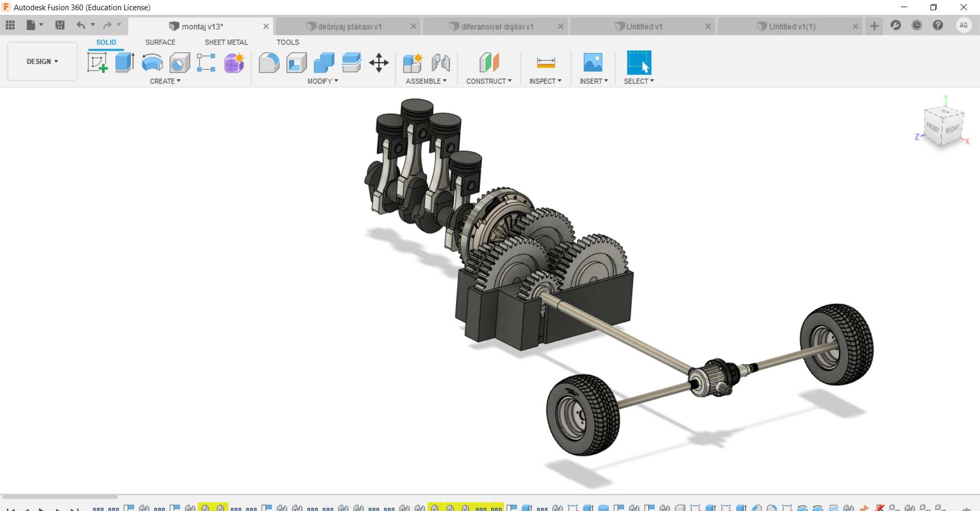
Task: Close the debriyaj plakası v1 tab
Action: pos(413,27)
